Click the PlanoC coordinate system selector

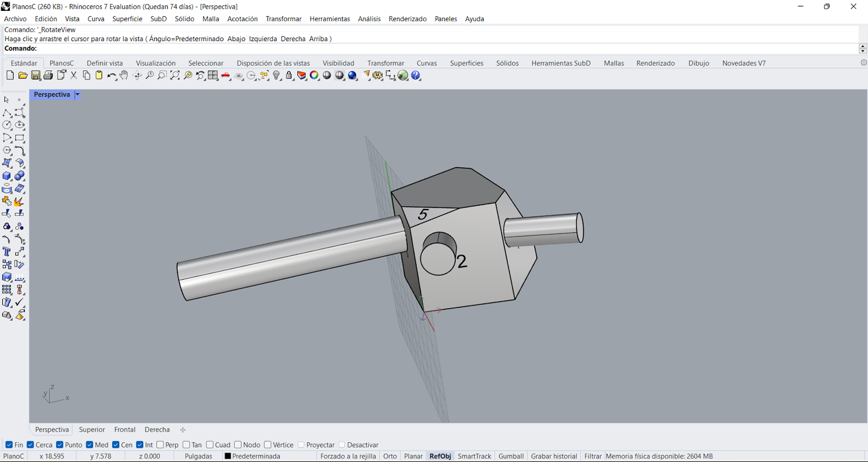pyautogui.click(x=14, y=456)
